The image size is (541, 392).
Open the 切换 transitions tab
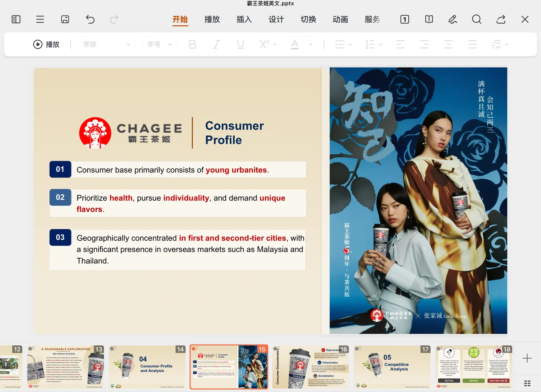308,19
